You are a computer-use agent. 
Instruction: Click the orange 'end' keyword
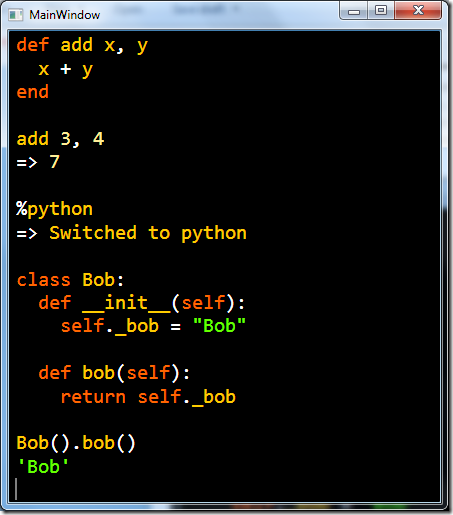tap(33, 92)
